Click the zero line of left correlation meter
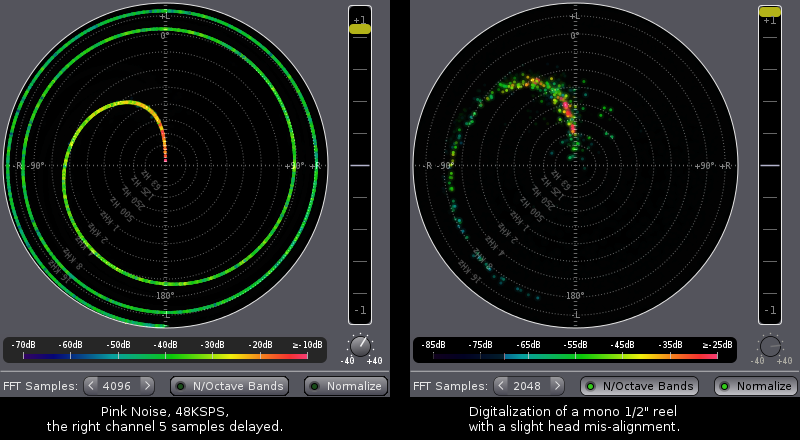 (360, 165)
